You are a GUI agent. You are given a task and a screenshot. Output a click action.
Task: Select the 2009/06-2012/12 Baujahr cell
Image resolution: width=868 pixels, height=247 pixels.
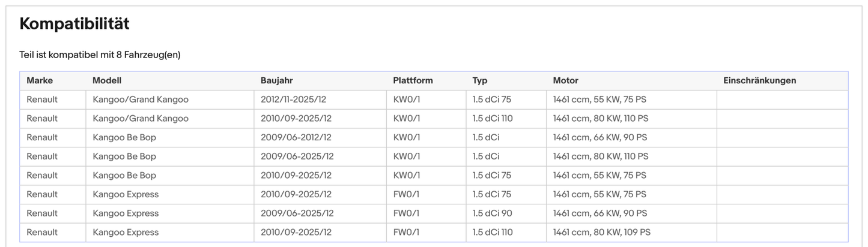coord(296,137)
